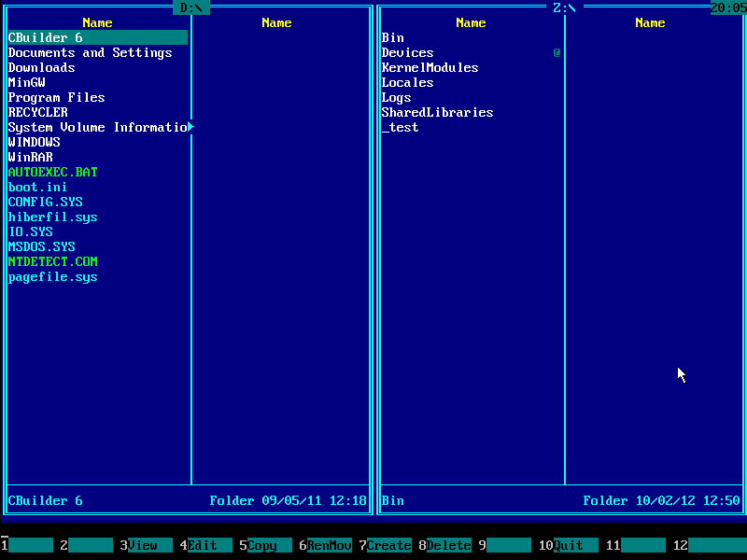Image resolution: width=747 pixels, height=560 pixels.
Task: Click the empty F1 key slot
Action: coord(31,545)
